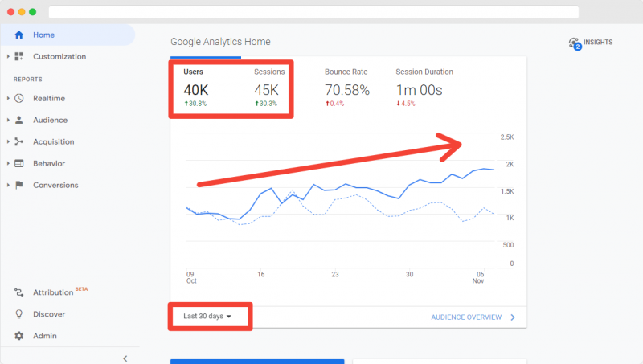Collapse the sidebar with the left chevron
643x364 pixels.
125,358
